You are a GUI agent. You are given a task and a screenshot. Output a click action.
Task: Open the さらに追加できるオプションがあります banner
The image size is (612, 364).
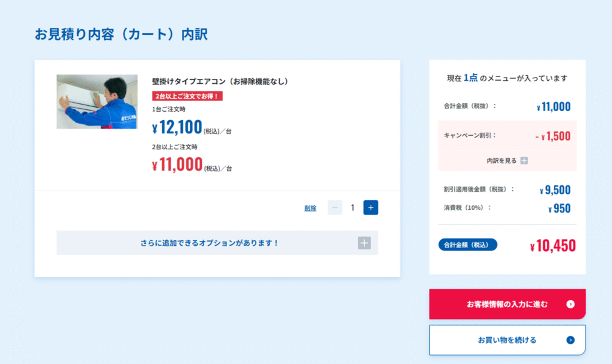click(217, 243)
